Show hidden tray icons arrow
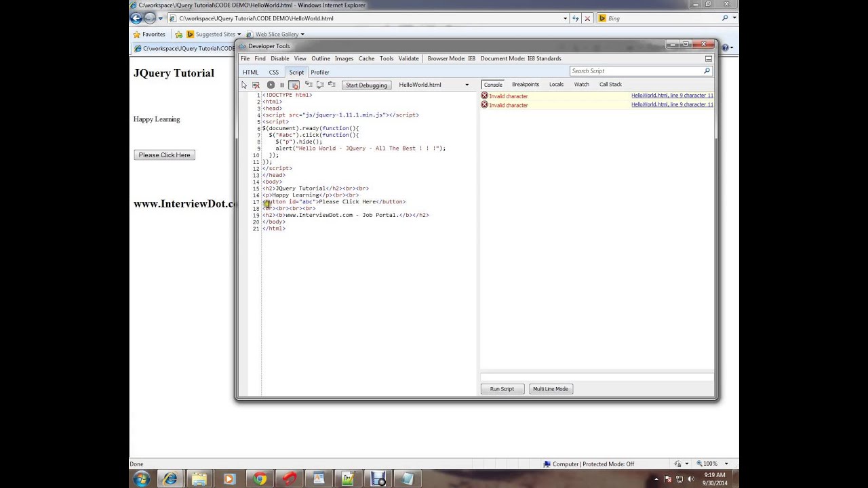Viewport: 868px width, 488px height. pos(656,479)
